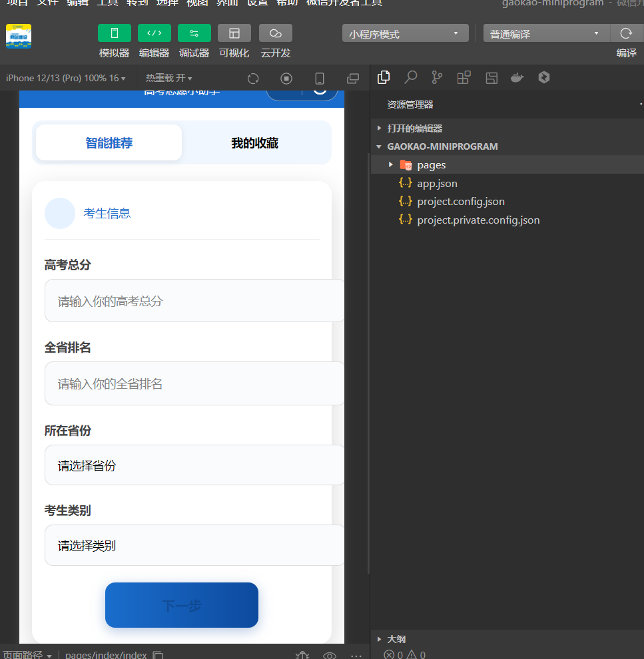The height and width of the screenshot is (659, 644).
Task: Click the 编译 label
Action: coord(626,53)
